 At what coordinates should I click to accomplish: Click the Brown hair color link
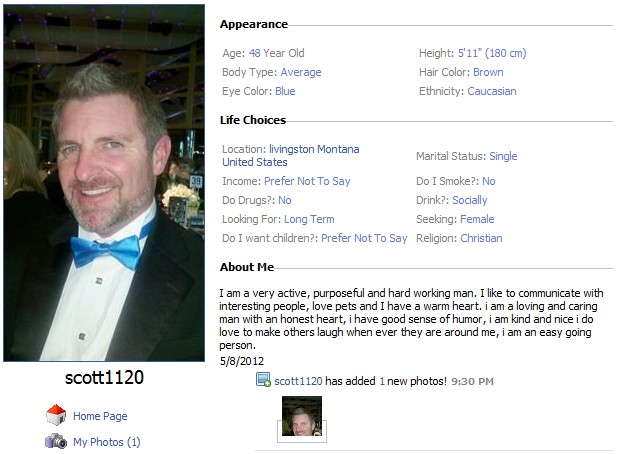488,72
